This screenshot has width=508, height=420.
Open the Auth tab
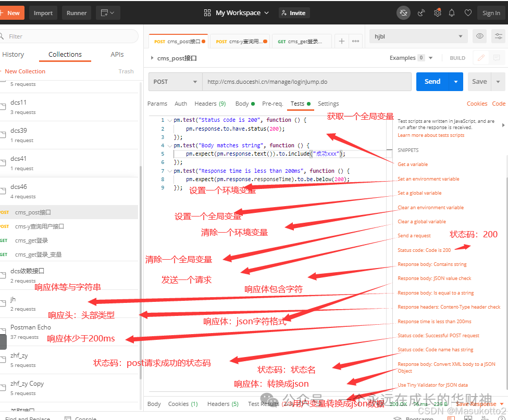[181, 104]
